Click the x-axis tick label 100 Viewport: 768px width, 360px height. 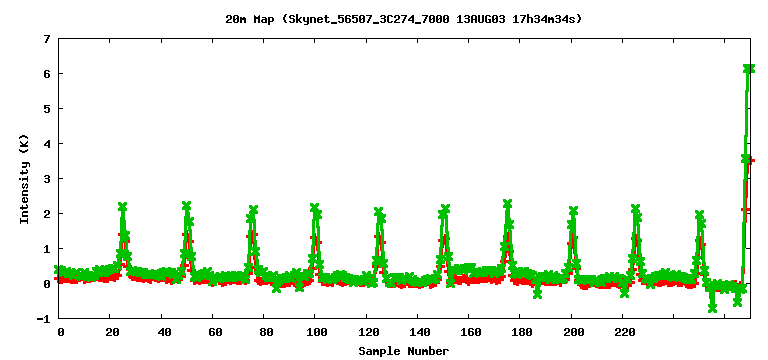pyautogui.click(x=317, y=332)
